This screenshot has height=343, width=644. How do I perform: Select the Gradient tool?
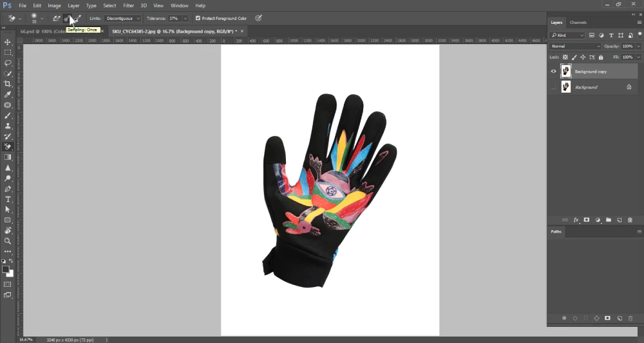pyautogui.click(x=7, y=157)
